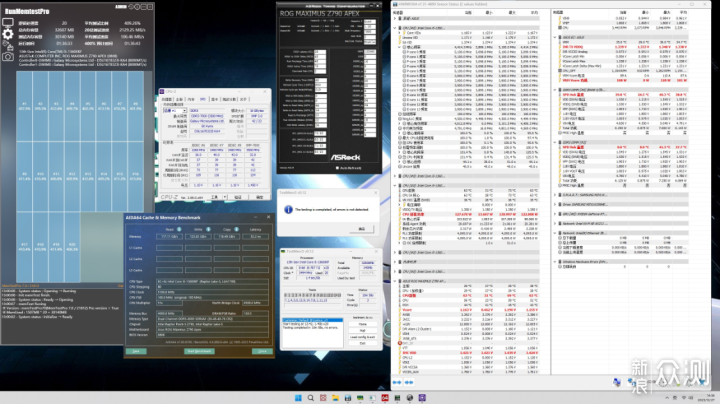Select highlighted log entry in TestMem5 list

(x=312, y=320)
